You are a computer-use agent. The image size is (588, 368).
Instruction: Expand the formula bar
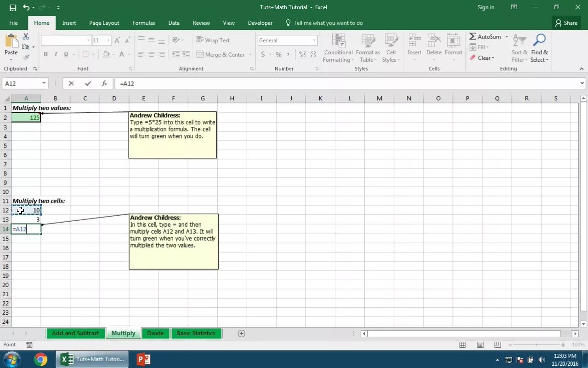[x=582, y=83]
